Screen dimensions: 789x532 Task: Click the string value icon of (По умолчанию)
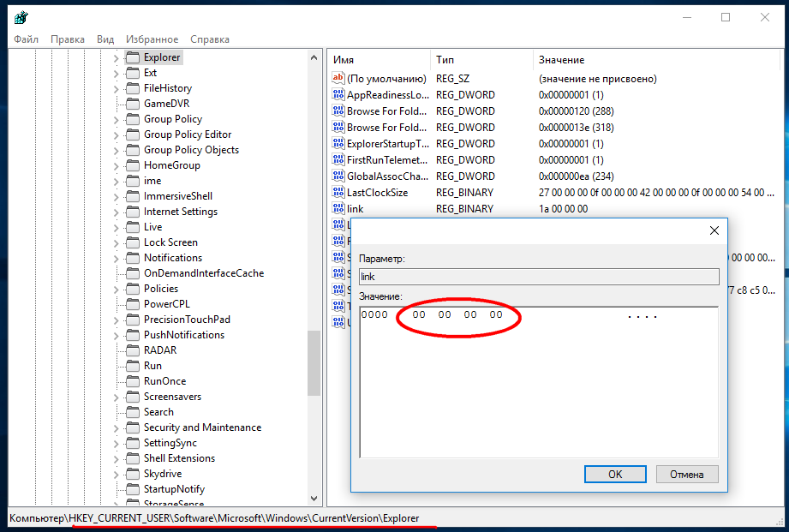pos(338,78)
